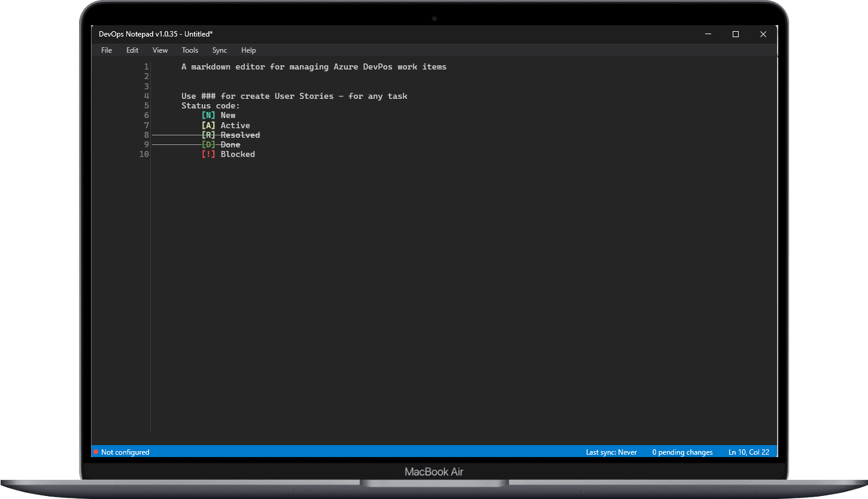Click the green [D] Done status badge
868x499 pixels.
[x=208, y=144]
